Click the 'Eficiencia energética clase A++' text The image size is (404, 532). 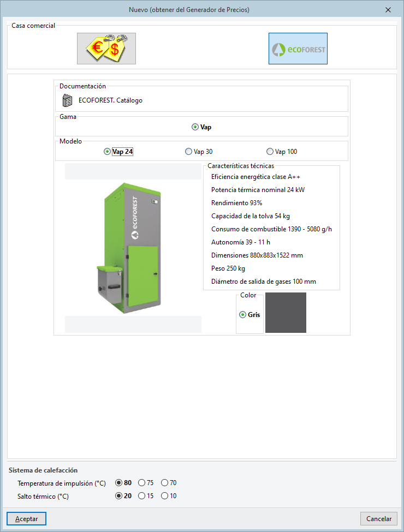[256, 177]
